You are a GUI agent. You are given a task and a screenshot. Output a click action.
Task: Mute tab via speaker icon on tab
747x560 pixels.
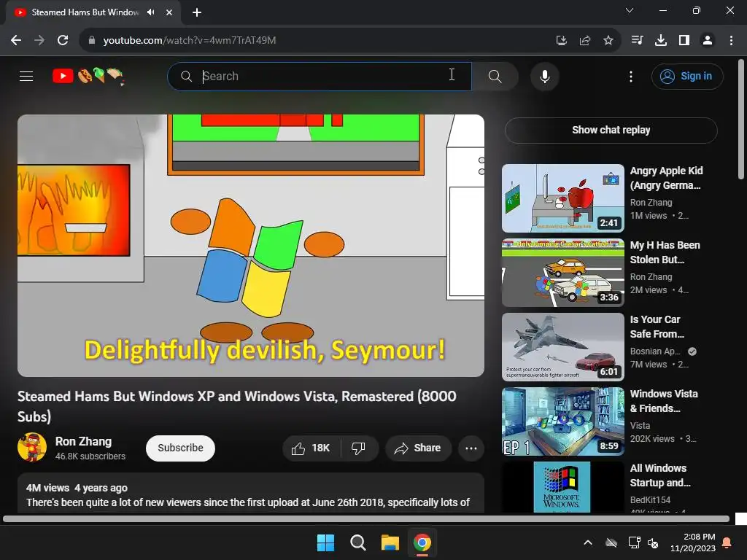pyautogui.click(x=151, y=12)
